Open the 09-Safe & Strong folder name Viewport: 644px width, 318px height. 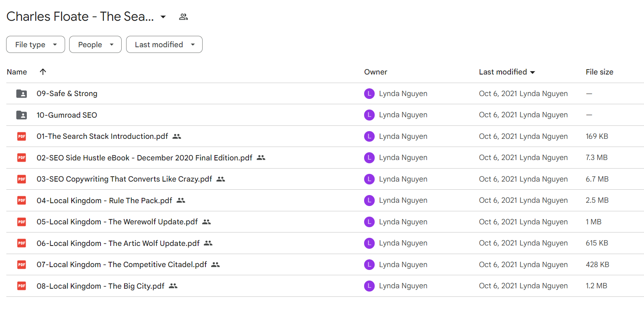67,94
